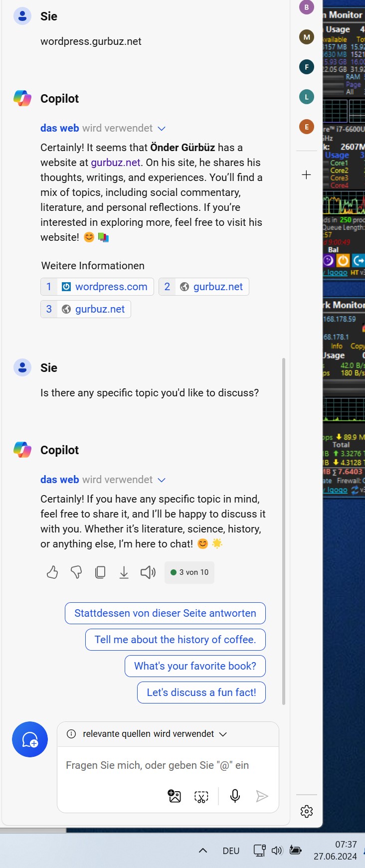Screen dimensions: 365x868
Task: Choose 'Stattdessen von dieser Seite antworten'
Action: (165, 613)
